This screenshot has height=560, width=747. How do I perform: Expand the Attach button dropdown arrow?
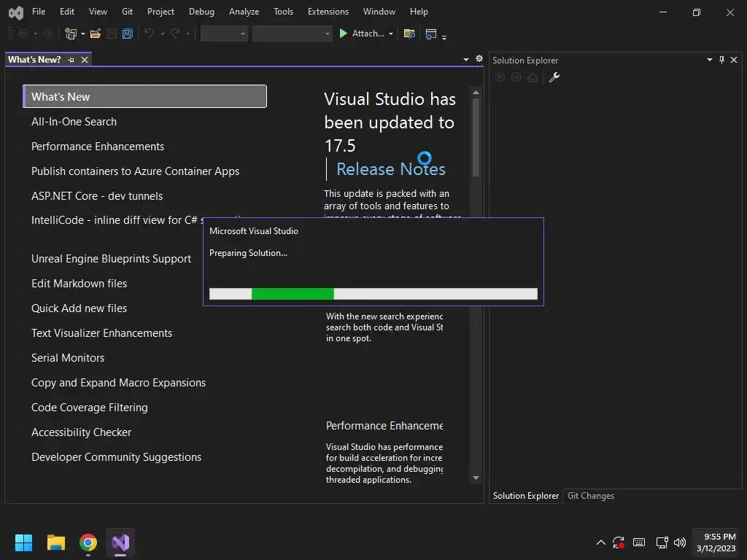(391, 34)
